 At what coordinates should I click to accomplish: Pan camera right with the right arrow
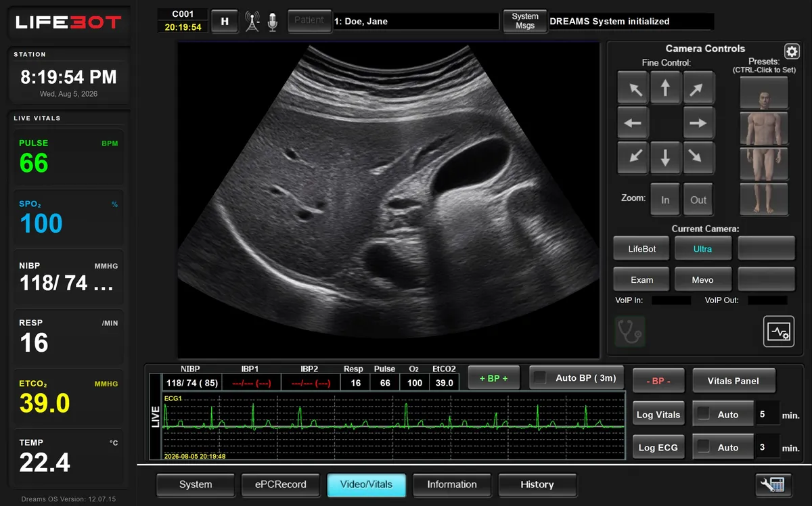[698, 123]
